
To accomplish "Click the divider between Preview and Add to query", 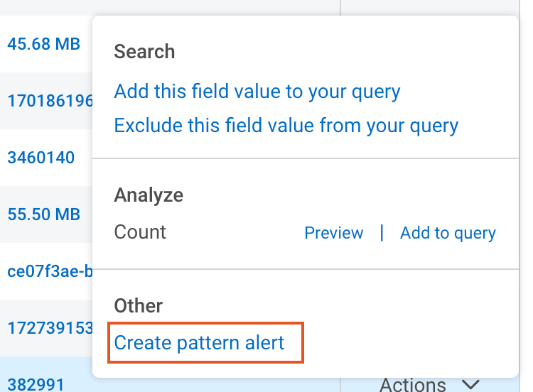I will click(x=382, y=233).
